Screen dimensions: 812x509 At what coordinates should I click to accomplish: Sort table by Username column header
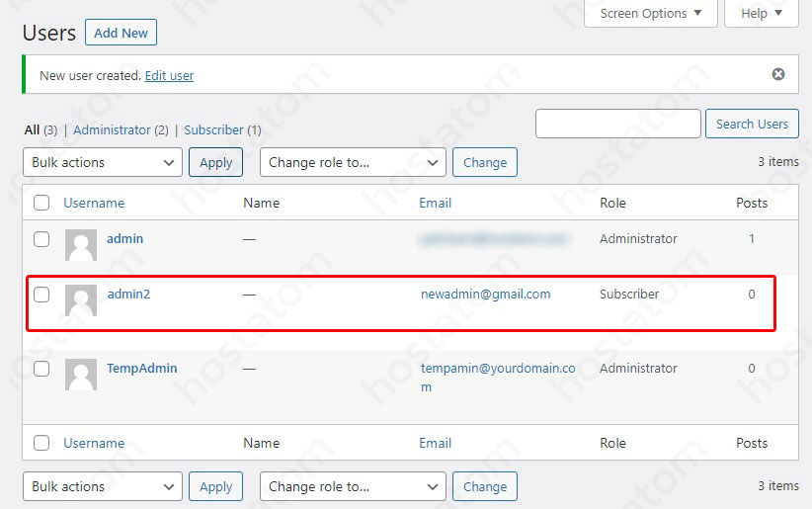(x=94, y=203)
